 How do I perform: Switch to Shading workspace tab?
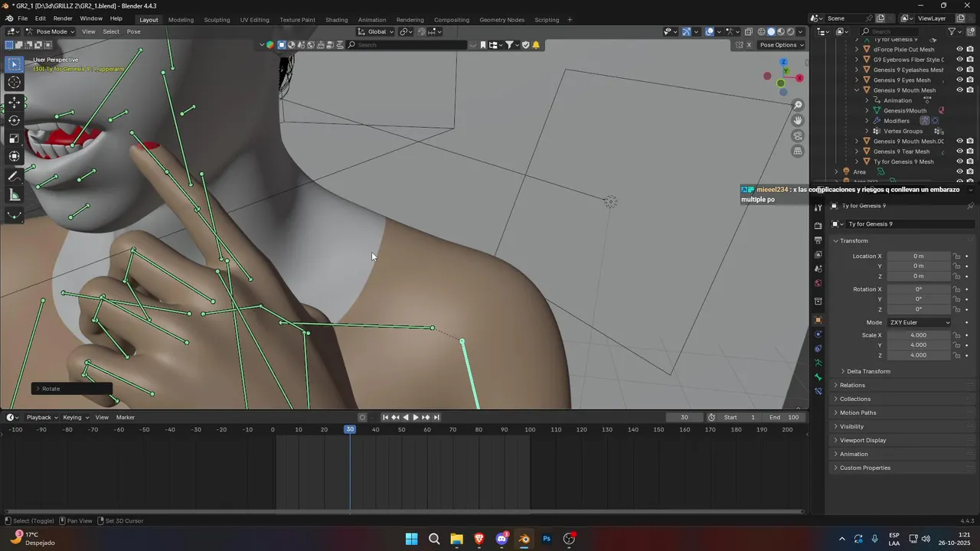coord(336,20)
